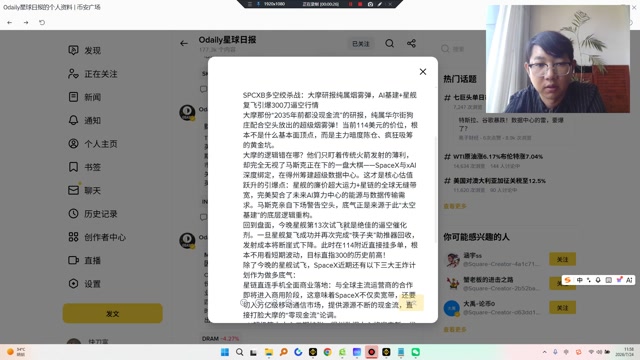Click the AI button on the input toolbar

[x=629, y=280]
